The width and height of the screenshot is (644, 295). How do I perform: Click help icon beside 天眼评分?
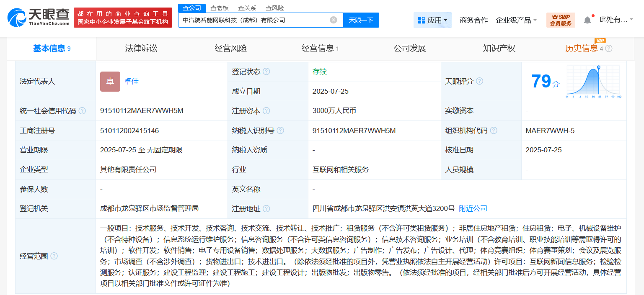point(479,81)
